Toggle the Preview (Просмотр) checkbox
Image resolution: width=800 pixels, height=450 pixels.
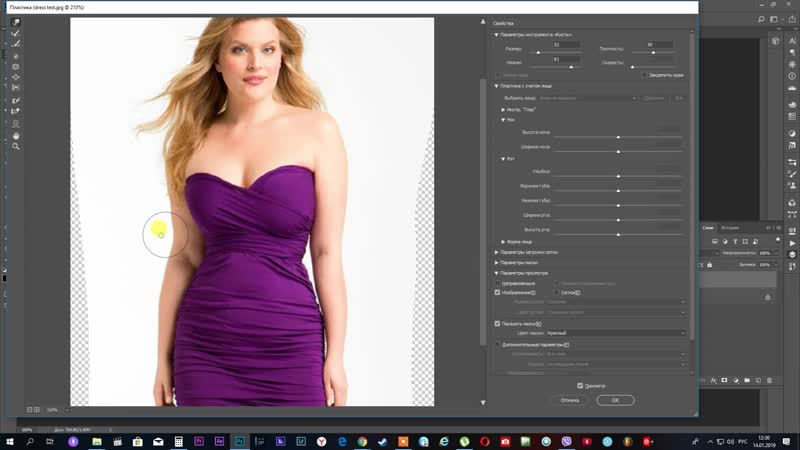[x=580, y=386]
